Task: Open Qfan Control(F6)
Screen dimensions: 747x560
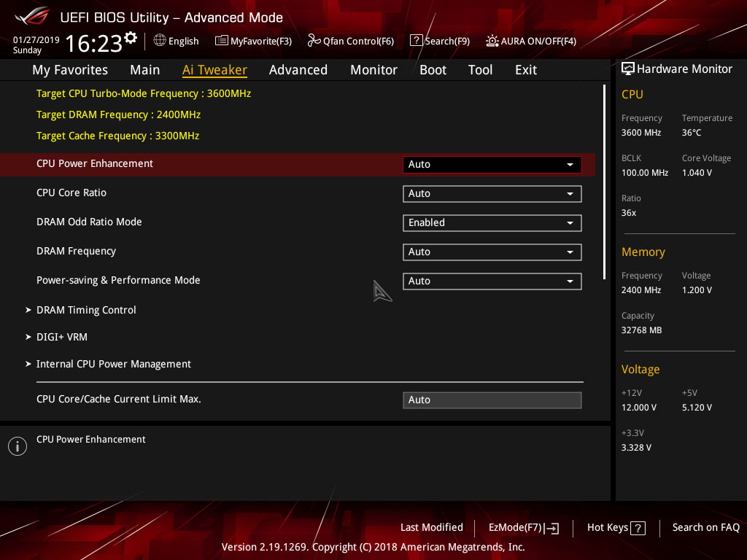Action: [x=351, y=41]
